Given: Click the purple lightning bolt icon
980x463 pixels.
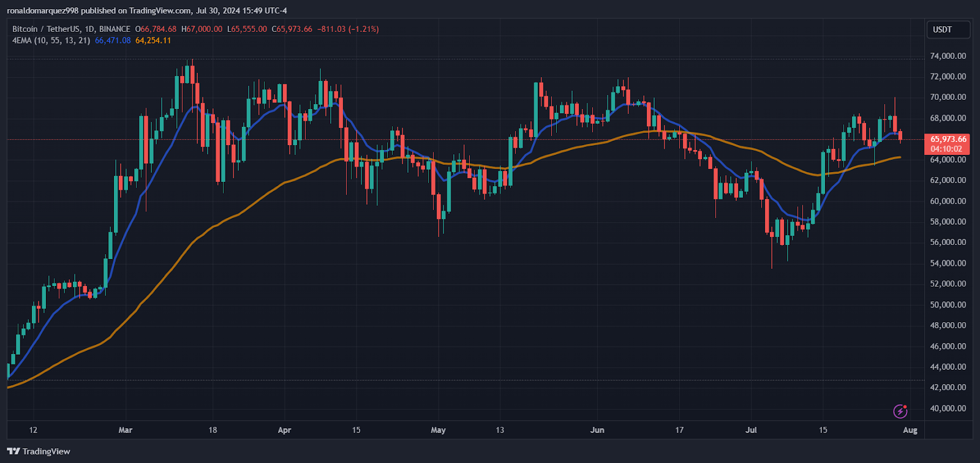Looking at the screenshot, I should (900, 411).
